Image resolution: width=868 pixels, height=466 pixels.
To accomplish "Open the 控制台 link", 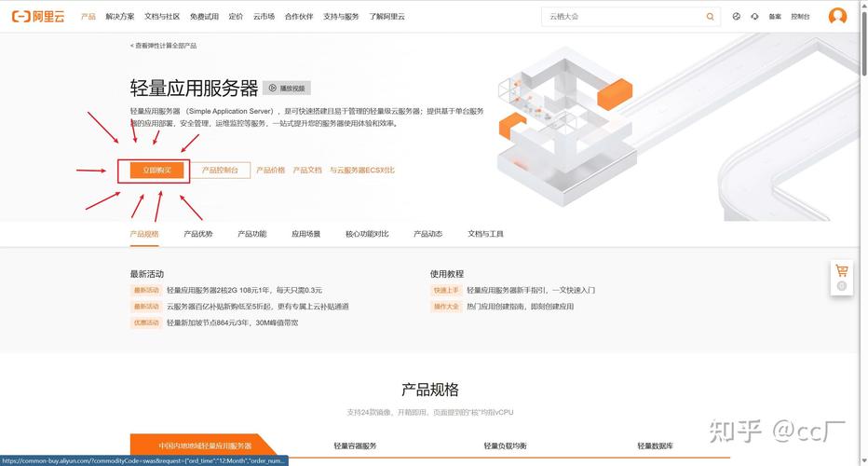I will pos(800,17).
